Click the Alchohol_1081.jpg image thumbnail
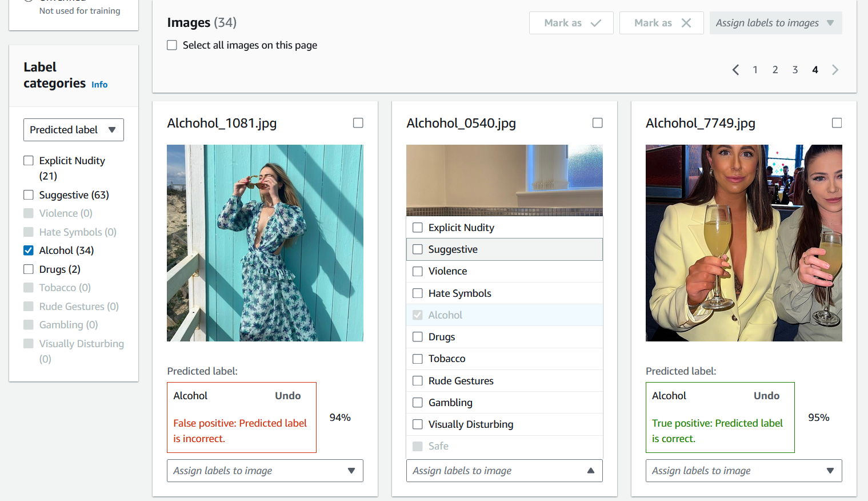The width and height of the screenshot is (868, 501). coord(265,242)
